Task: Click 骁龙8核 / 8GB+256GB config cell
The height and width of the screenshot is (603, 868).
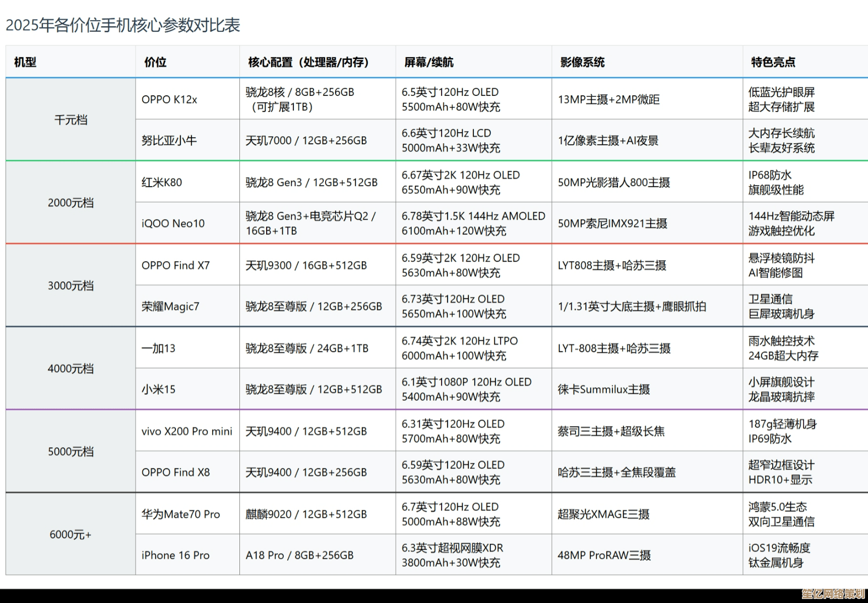Action: [x=318, y=99]
